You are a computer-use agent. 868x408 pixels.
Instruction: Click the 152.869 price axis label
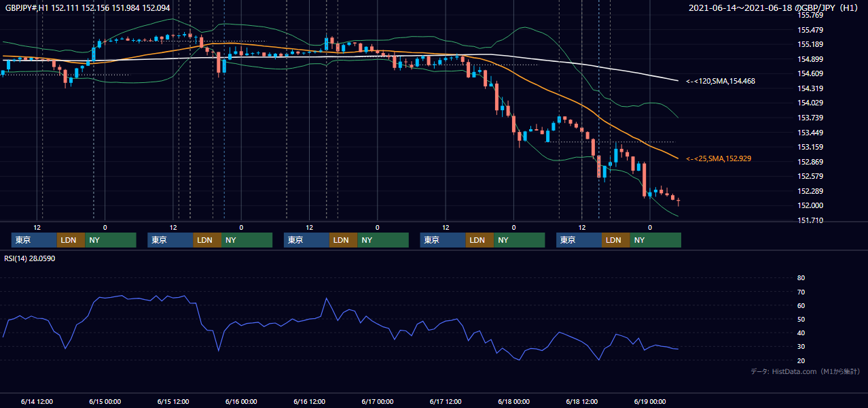pyautogui.click(x=810, y=162)
